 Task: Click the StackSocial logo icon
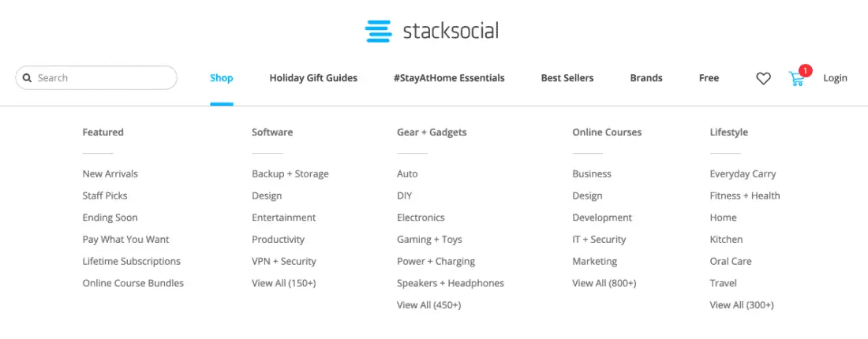[379, 32]
